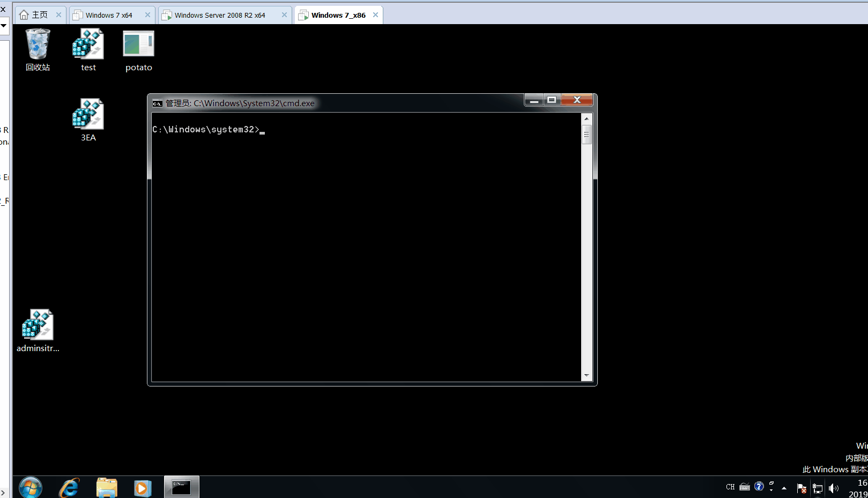Switch to Windows Server 2008 R2 x64 tab
The width and height of the screenshot is (868, 498).
click(x=220, y=15)
